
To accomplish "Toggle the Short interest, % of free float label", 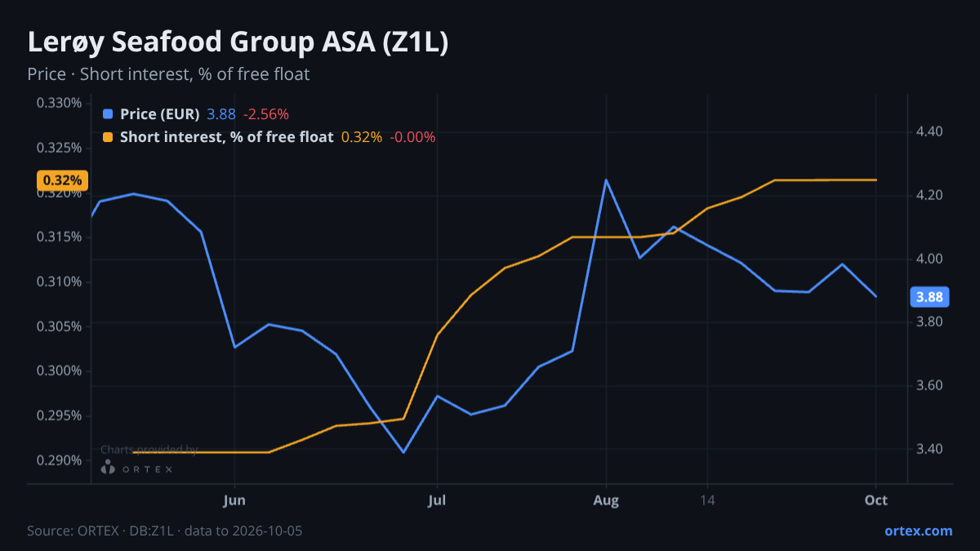I will 226,137.
